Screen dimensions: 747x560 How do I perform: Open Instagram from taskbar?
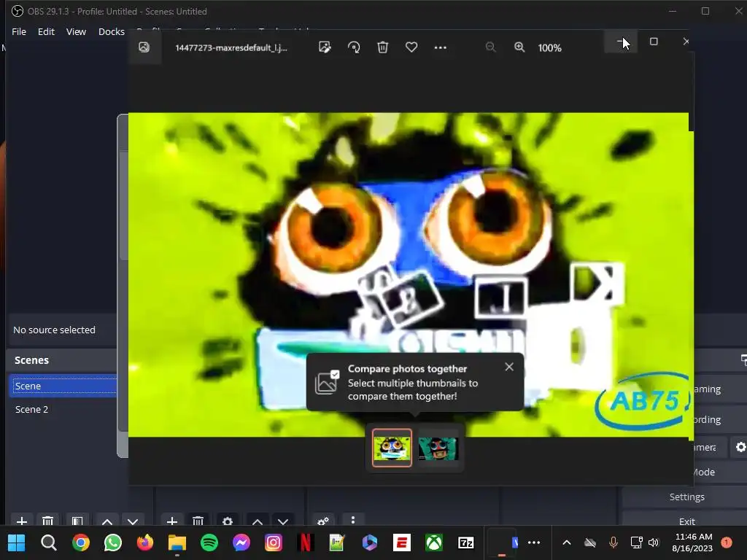click(274, 542)
